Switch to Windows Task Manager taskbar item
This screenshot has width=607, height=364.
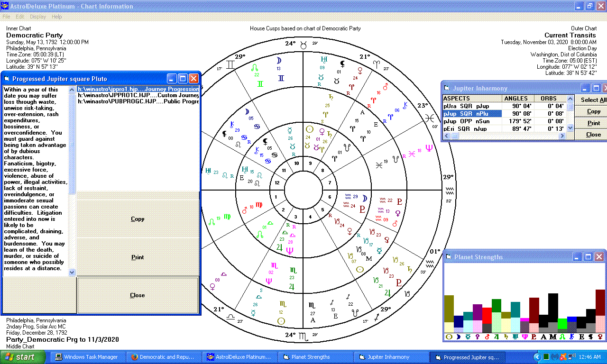88,357
